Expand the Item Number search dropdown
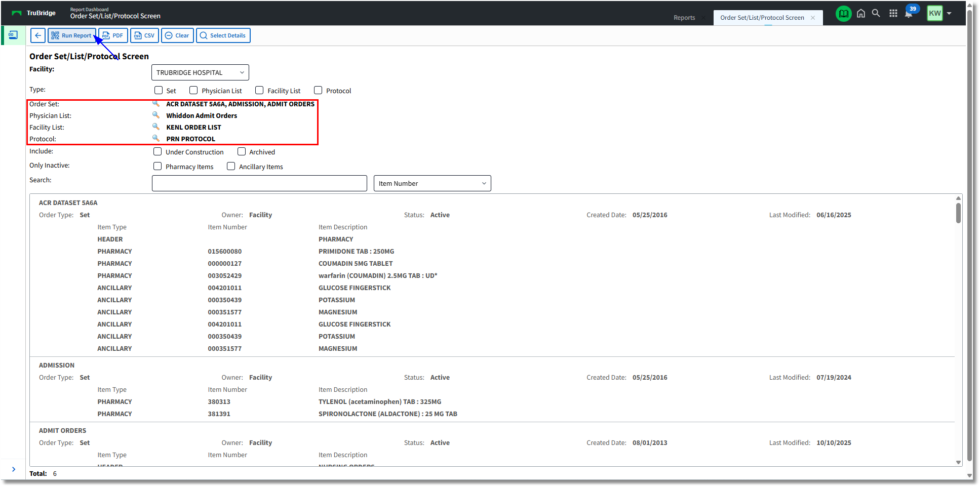This screenshot has width=980, height=487. pyautogui.click(x=432, y=183)
